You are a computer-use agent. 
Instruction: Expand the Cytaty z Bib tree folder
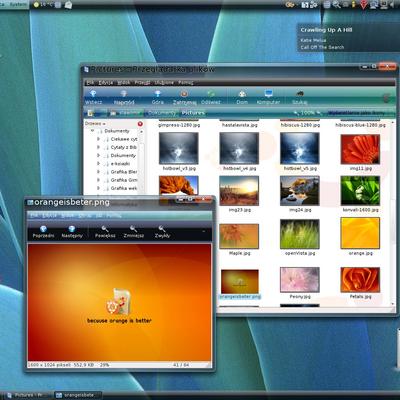(x=98, y=147)
